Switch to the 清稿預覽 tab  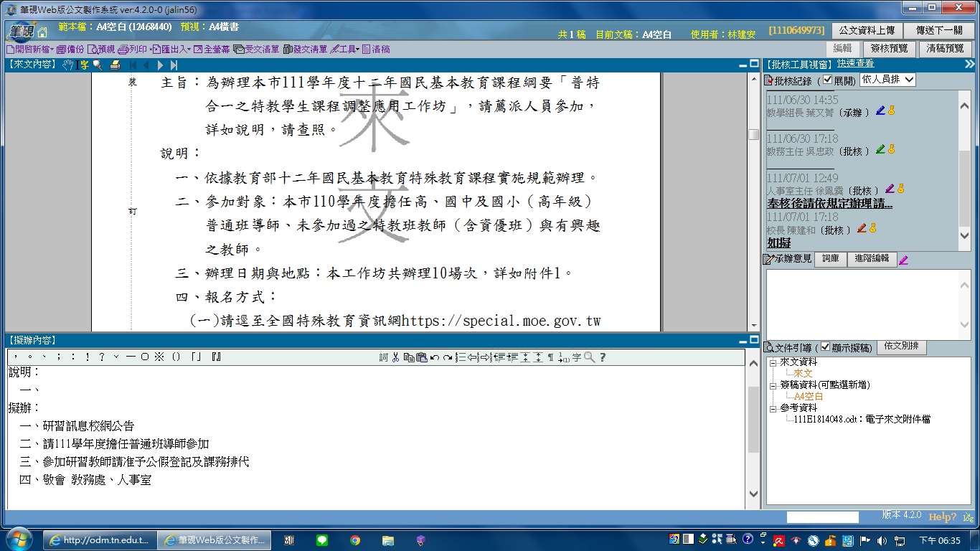click(x=945, y=49)
